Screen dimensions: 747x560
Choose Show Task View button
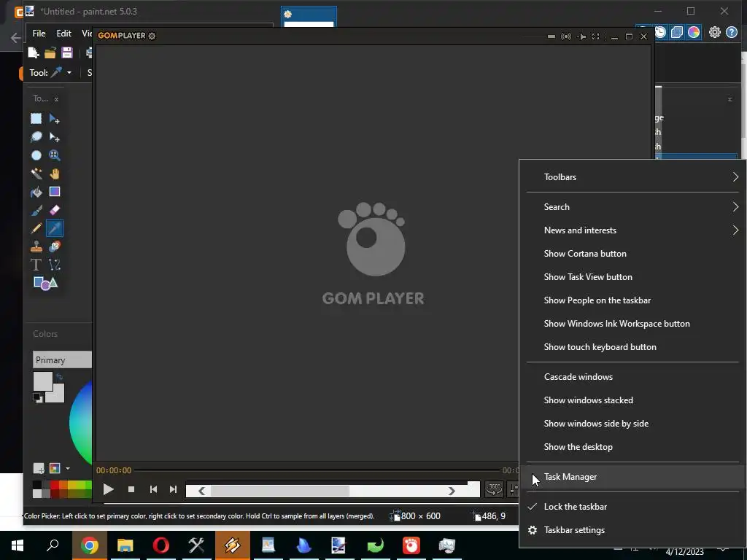[632, 277]
